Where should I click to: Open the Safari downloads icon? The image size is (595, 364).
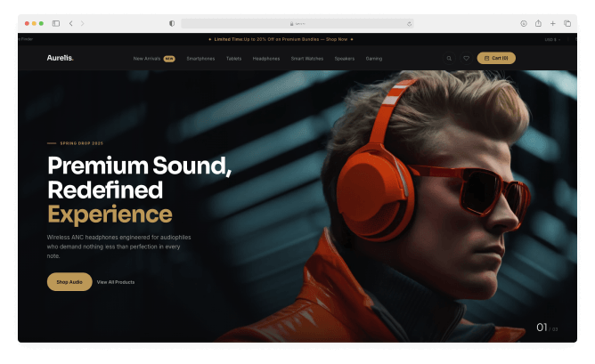tap(524, 23)
